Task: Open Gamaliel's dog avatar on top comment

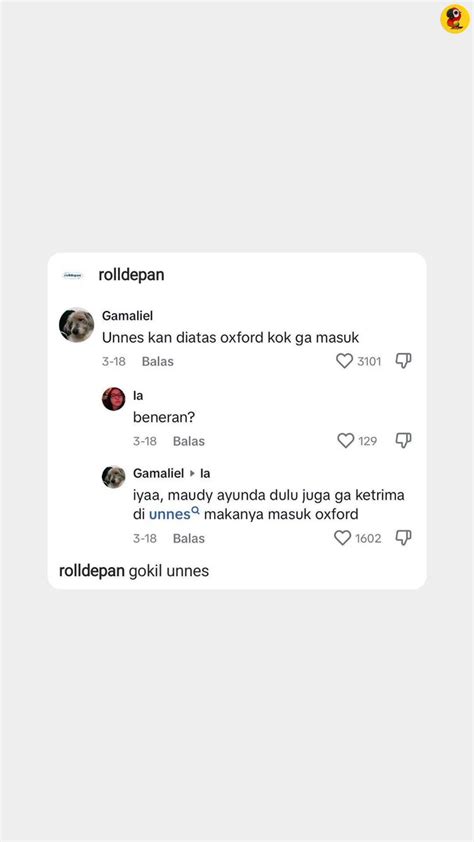Action: [76, 325]
